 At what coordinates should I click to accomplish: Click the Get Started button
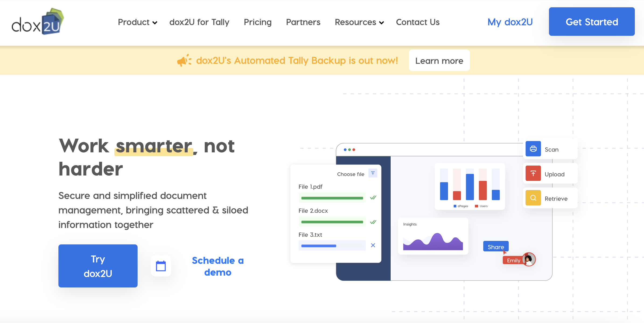[x=592, y=22]
